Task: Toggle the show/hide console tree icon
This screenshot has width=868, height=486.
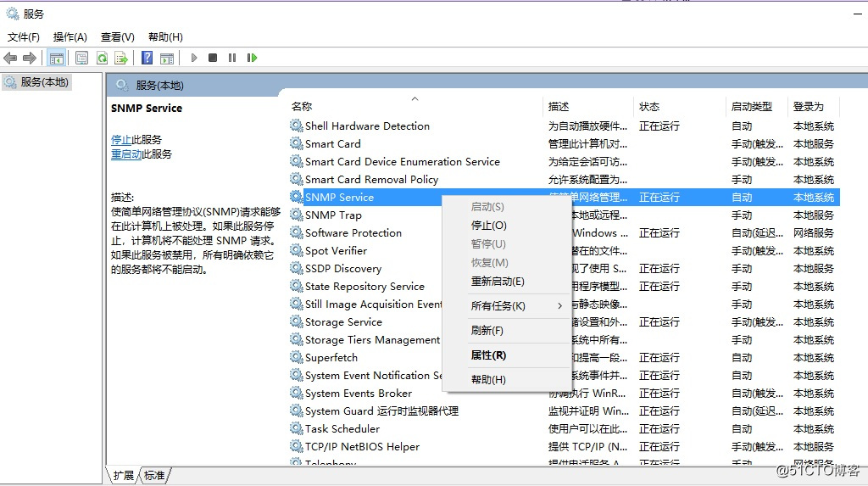Action: pyautogui.click(x=57, y=58)
